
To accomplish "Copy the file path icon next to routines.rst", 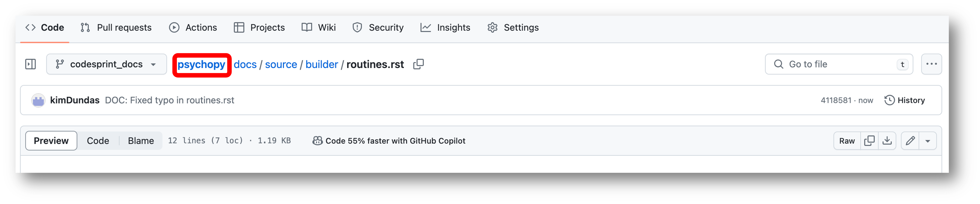I will click(x=418, y=64).
